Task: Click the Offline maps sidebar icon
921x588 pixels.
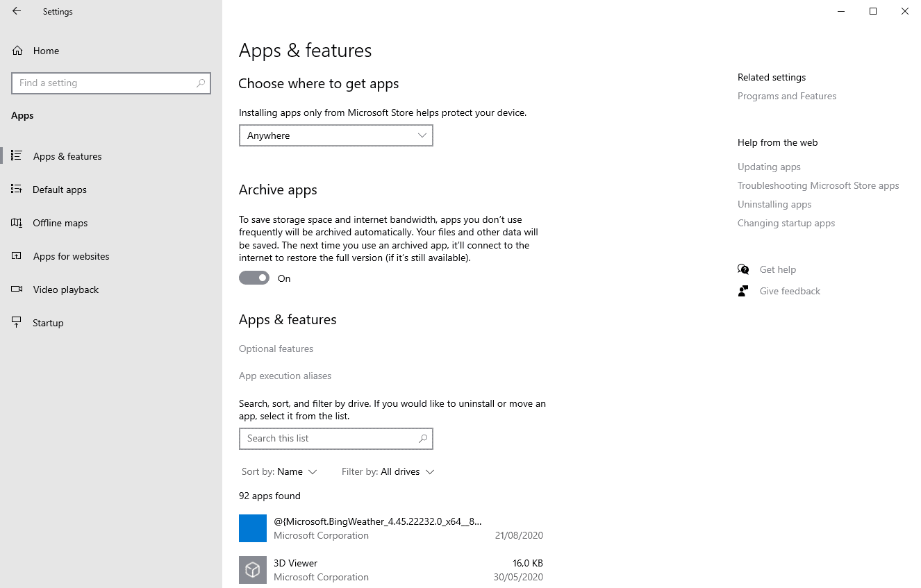Action: pos(17,223)
